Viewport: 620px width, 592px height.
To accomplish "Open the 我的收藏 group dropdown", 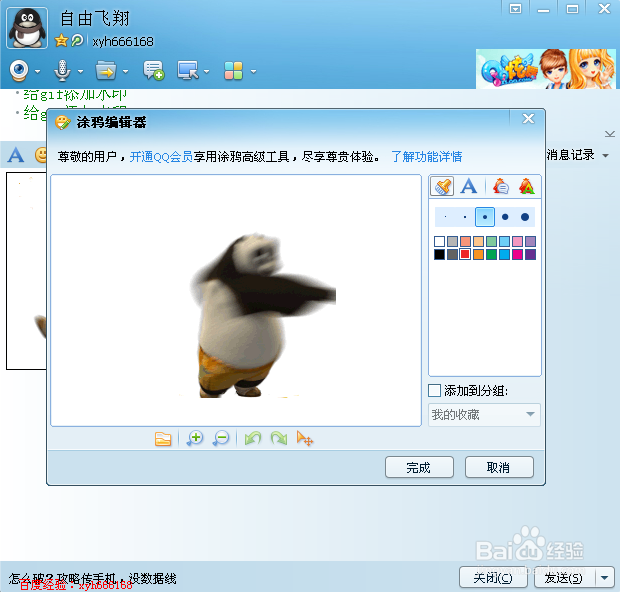I will click(484, 415).
